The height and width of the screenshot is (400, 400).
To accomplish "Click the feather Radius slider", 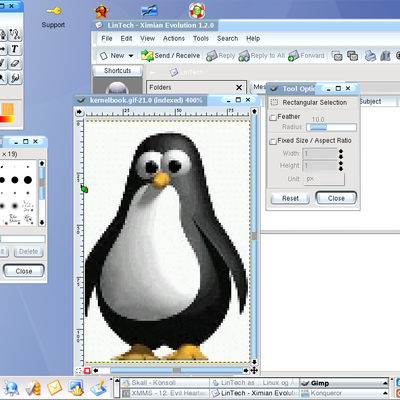I will click(331, 127).
